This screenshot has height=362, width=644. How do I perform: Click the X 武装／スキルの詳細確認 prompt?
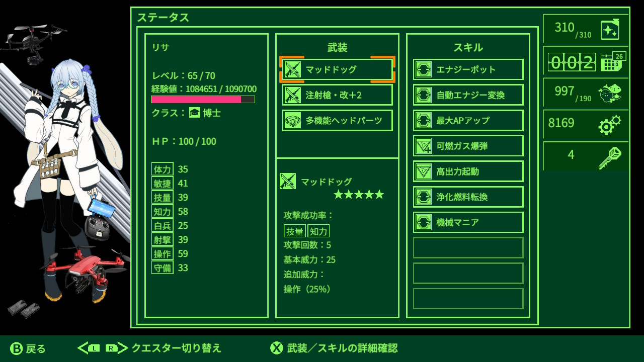coord(334,348)
